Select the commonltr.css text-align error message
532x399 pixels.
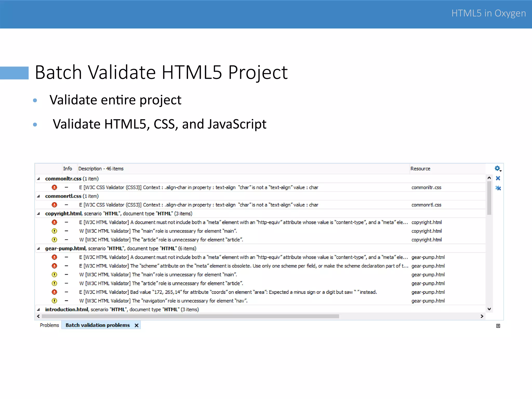click(199, 187)
